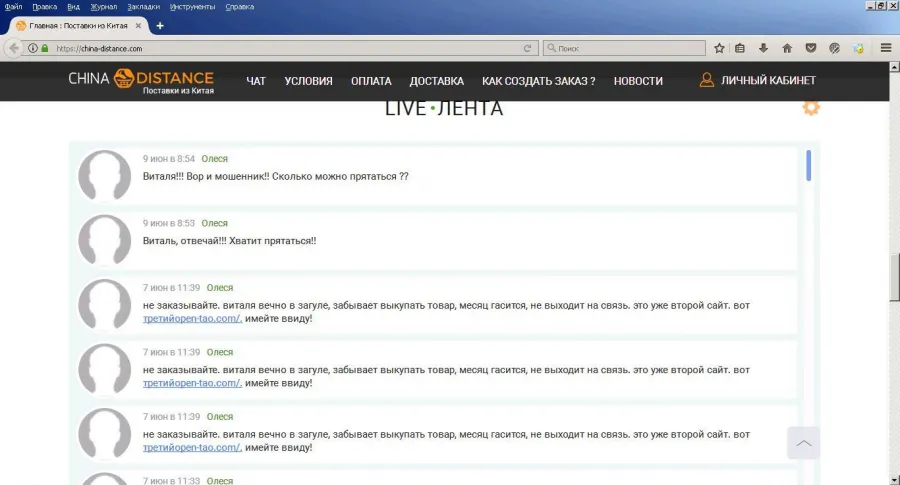Click the '9 июн в 8:53' timestamp
This screenshot has height=485, width=900.
169,223
